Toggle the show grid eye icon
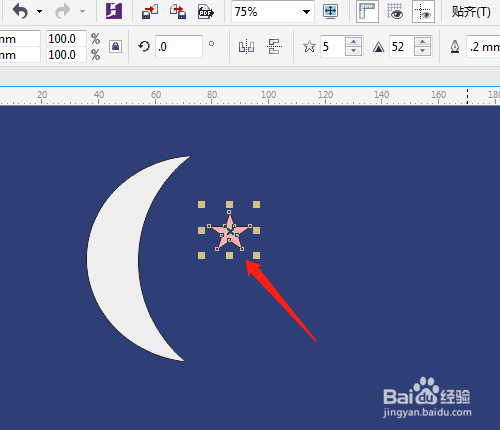Screen dimensions: 500x430 coord(395,12)
